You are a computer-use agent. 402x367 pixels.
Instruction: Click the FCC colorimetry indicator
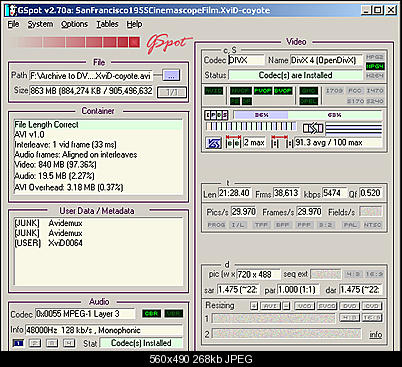click(355, 90)
